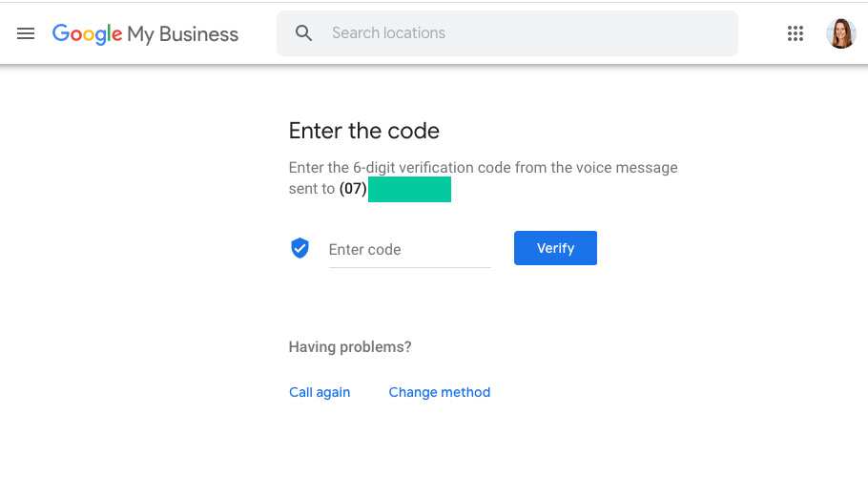Select the Having problems? label
Screen dimensions: 868x497
click(350, 347)
